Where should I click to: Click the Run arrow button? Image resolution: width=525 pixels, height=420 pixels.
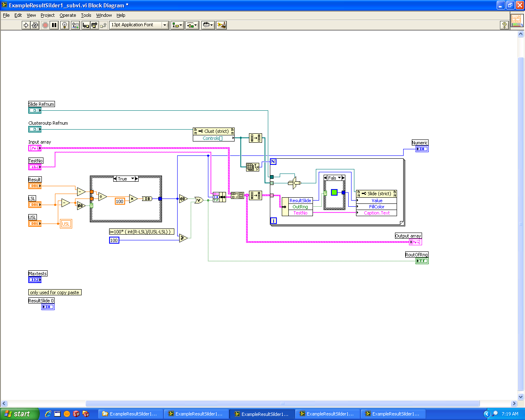click(x=26, y=25)
